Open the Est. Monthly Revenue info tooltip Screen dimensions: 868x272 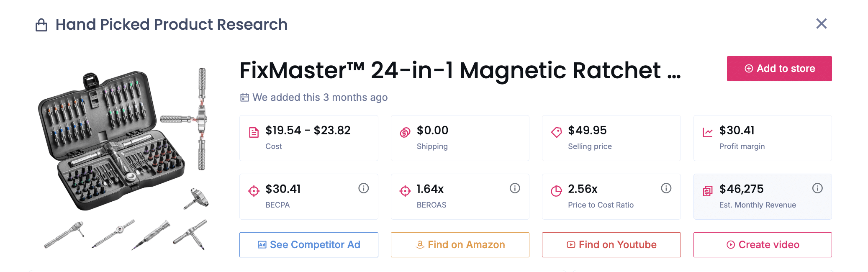tap(817, 188)
